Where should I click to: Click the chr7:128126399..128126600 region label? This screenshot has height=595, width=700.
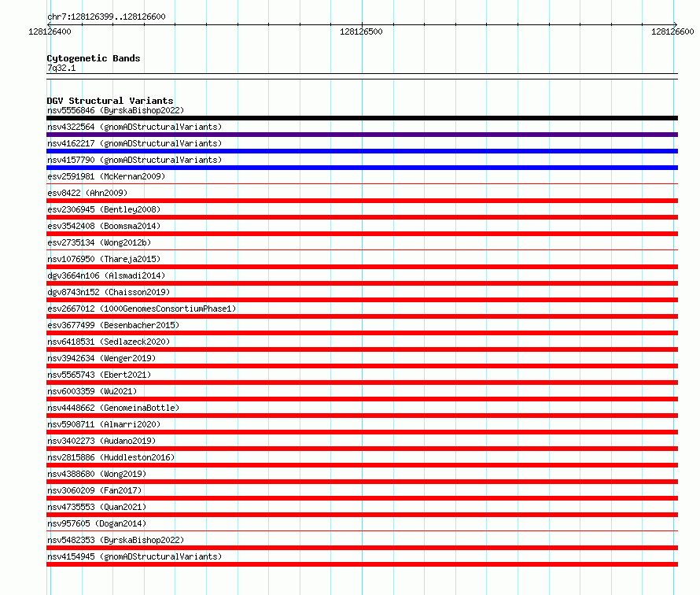tap(106, 17)
